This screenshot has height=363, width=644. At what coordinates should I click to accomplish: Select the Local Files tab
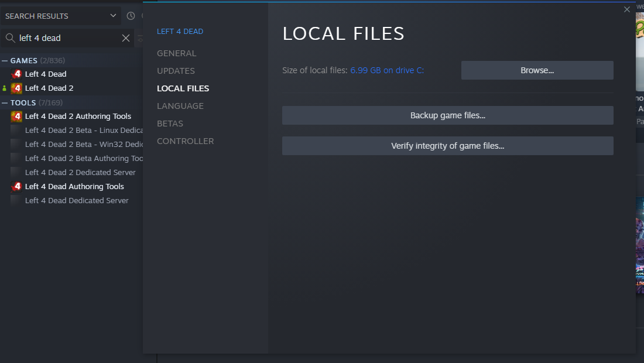coord(183,88)
